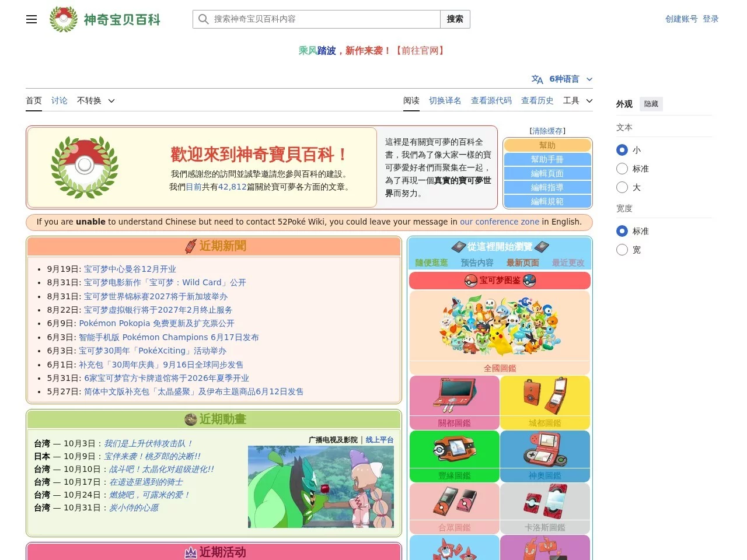Viewport: 747px width, 560px height.
Task: Open the 關都圖鑑 Pokédex device icon
Action: pos(455,396)
